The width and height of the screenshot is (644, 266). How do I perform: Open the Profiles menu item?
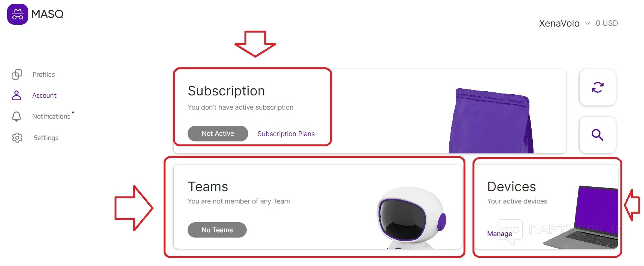pos(43,74)
